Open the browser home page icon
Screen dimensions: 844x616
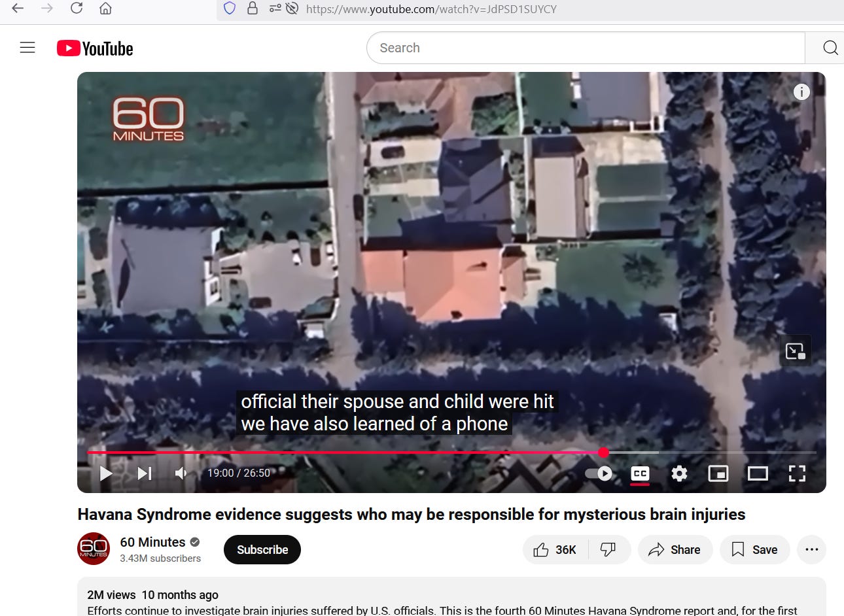click(105, 9)
